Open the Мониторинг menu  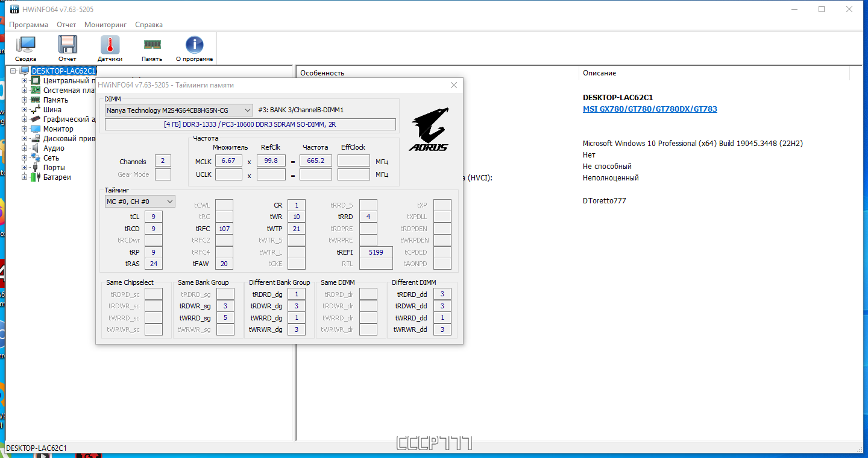(105, 25)
